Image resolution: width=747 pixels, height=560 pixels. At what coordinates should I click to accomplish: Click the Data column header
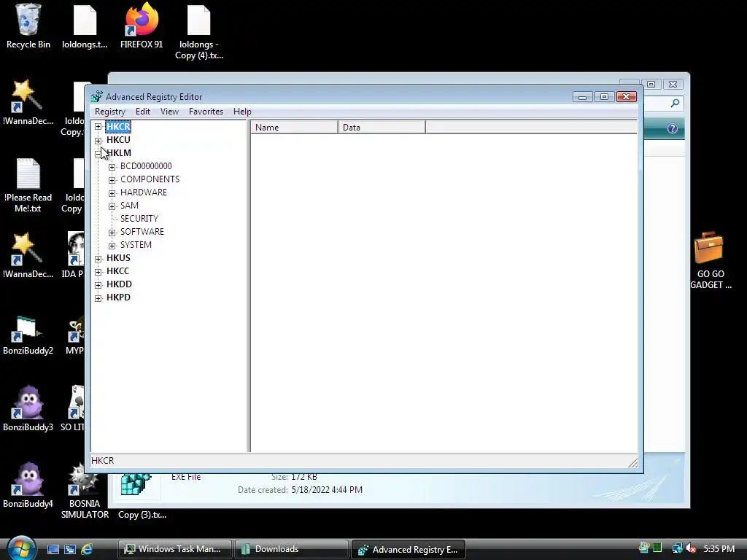click(x=382, y=127)
